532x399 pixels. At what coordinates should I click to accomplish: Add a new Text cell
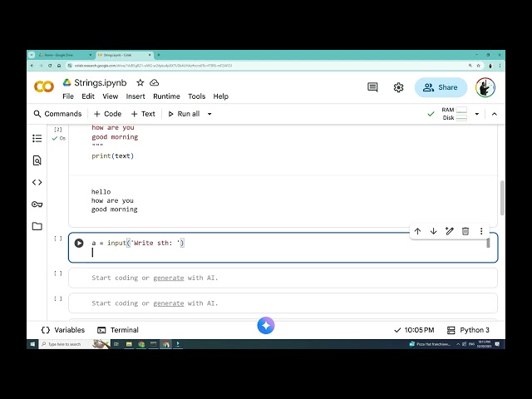pyautogui.click(x=143, y=114)
